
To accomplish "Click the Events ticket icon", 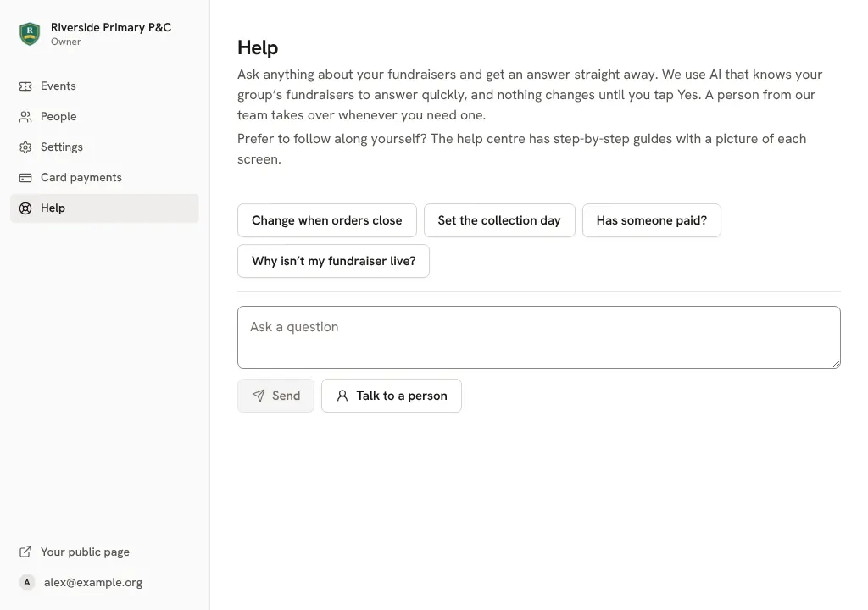I will point(25,86).
